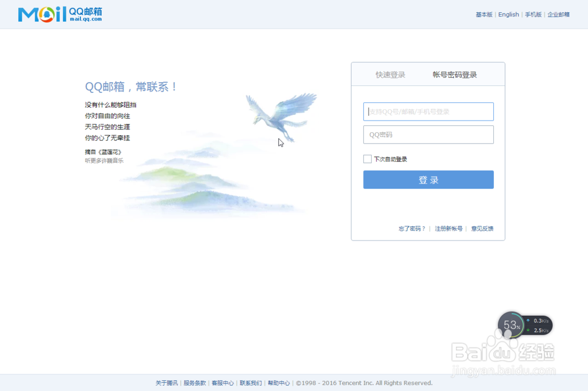
Task: Click the lyric line 你的心了无牵挂
Action: [x=108, y=138]
